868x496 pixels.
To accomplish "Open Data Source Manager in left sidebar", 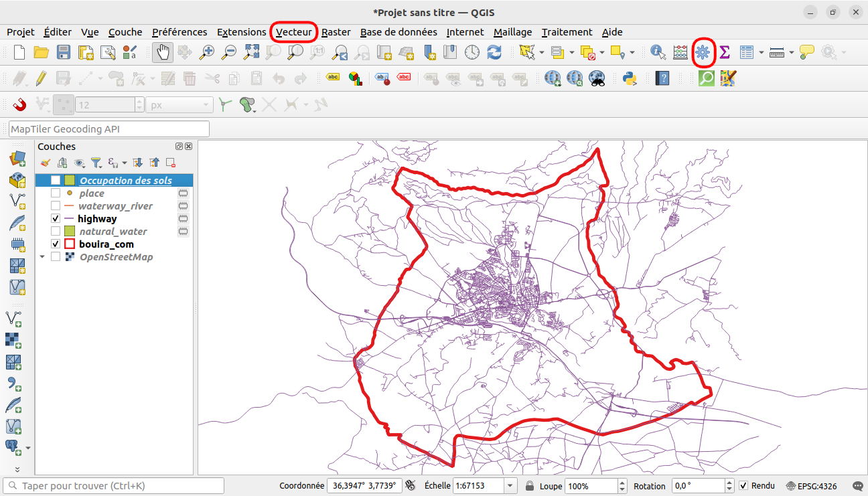I will click(17, 159).
